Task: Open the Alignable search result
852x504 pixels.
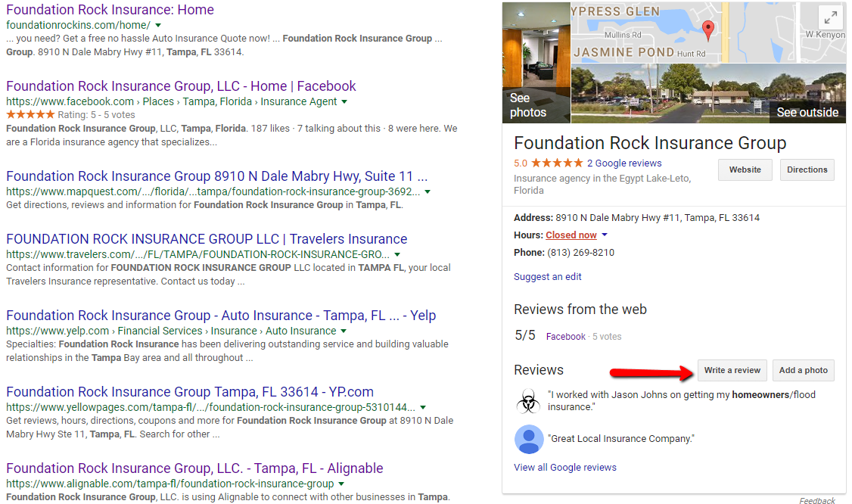Action: point(194,468)
